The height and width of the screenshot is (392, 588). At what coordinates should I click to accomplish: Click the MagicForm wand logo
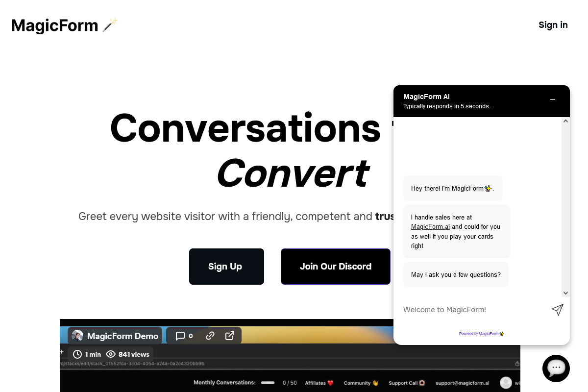[64, 25]
